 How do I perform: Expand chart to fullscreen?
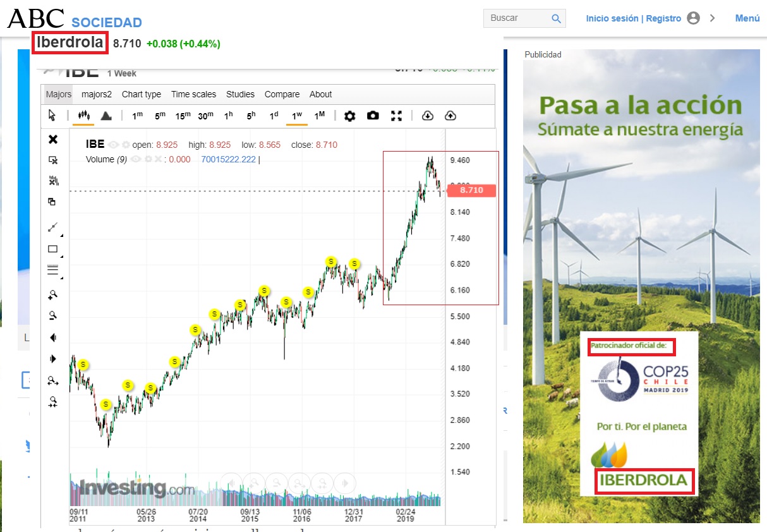[396, 116]
